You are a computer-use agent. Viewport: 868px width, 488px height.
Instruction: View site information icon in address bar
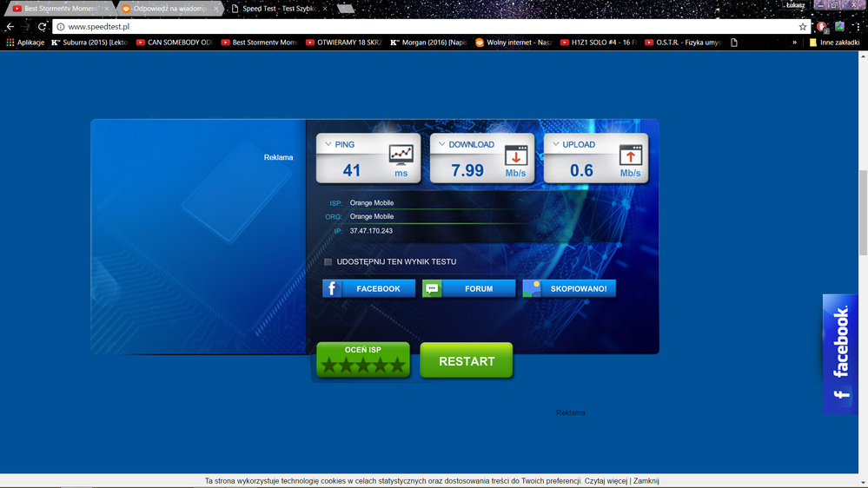(60, 27)
